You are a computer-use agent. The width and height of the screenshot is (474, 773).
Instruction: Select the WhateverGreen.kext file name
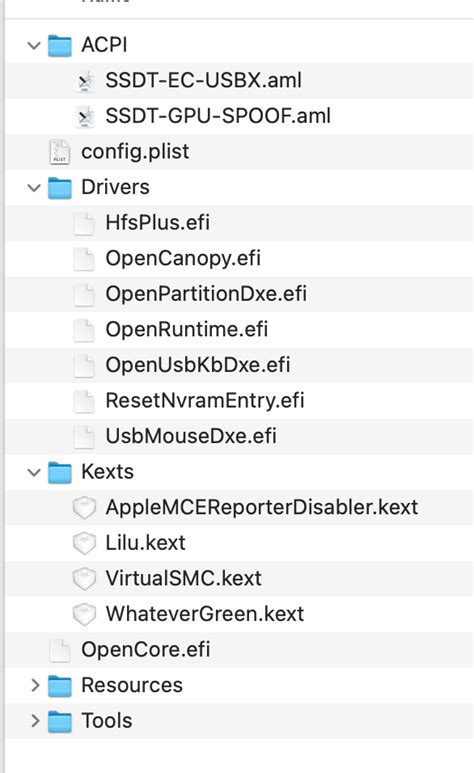(205, 614)
